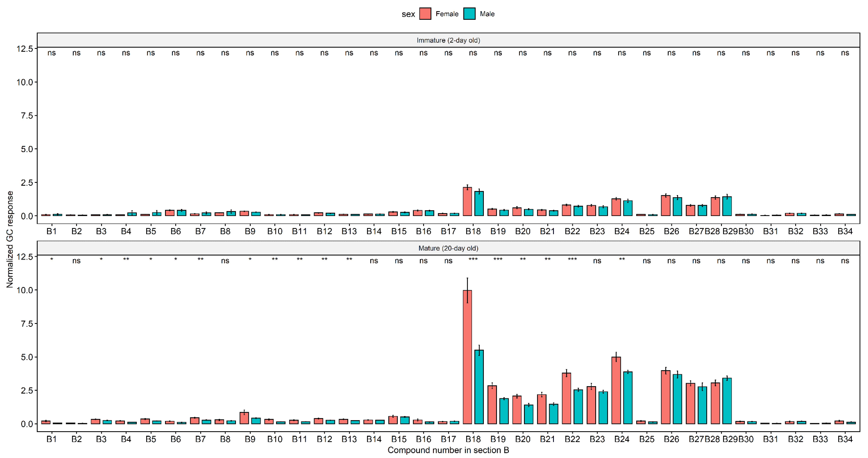Click the '**' marker above B24 in Mature panel

(622, 259)
